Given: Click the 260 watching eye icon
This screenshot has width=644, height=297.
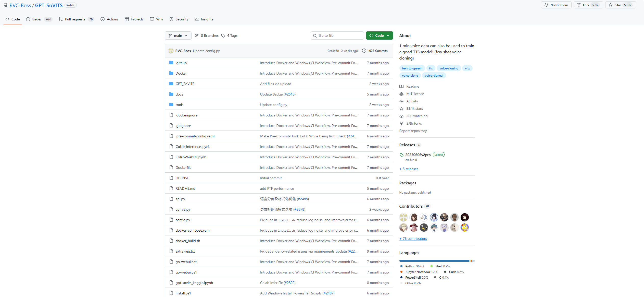Looking at the screenshot, I should point(401,116).
